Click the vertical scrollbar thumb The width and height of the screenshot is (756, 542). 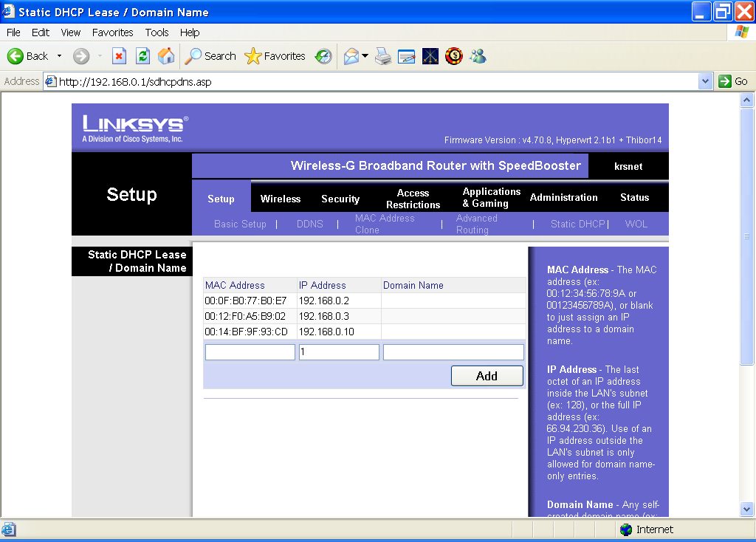click(746, 236)
